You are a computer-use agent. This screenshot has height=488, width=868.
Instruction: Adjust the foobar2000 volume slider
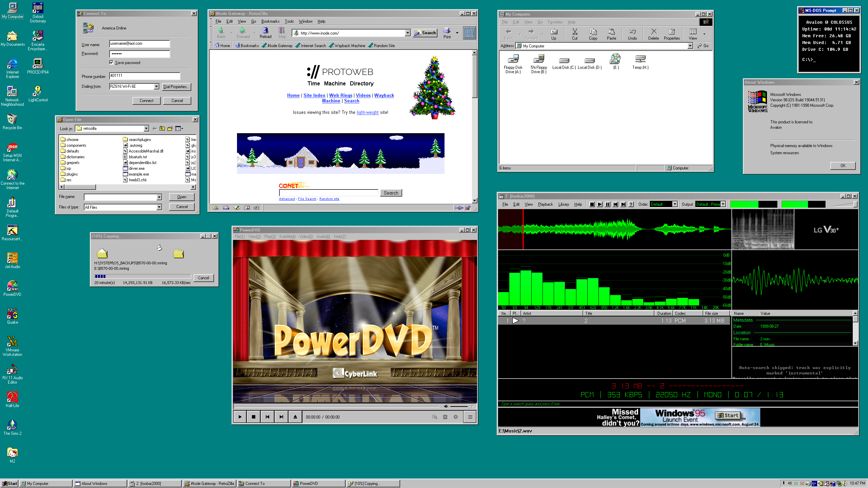click(x=844, y=204)
